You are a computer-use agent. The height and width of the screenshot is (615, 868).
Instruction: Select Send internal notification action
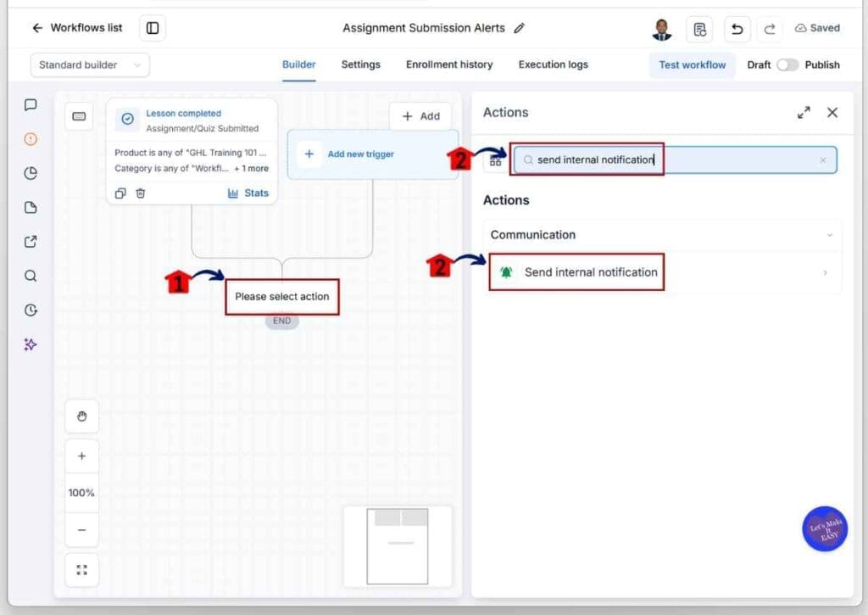(x=662, y=272)
